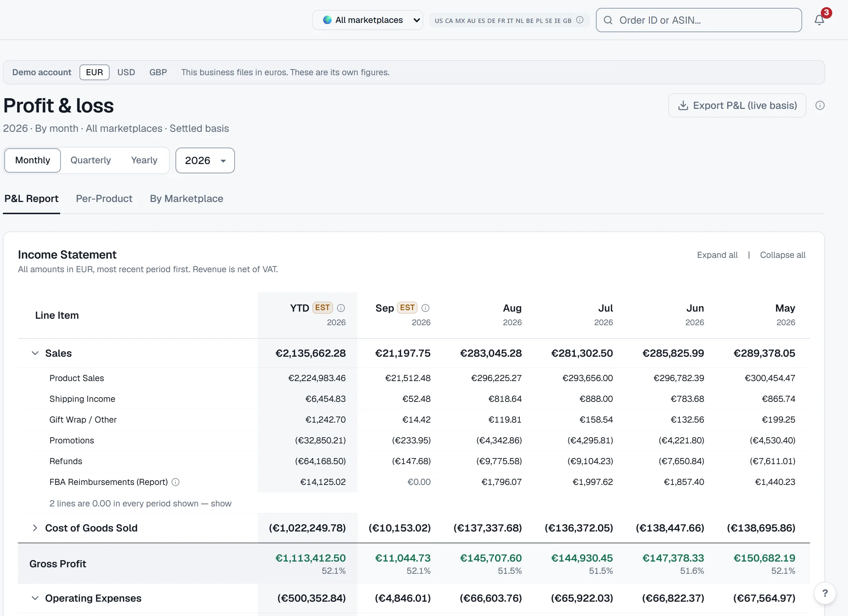
Task: Click Aug Product Sales €296,225.27
Action: pyautogui.click(x=496, y=379)
